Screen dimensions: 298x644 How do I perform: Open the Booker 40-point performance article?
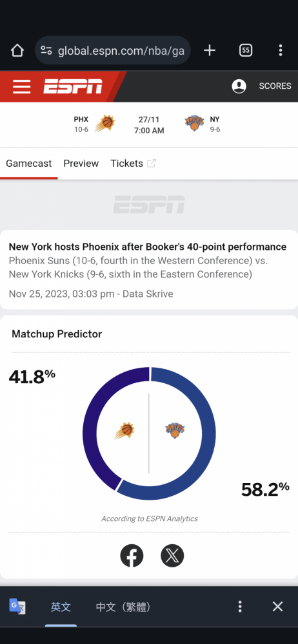pos(147,247)
